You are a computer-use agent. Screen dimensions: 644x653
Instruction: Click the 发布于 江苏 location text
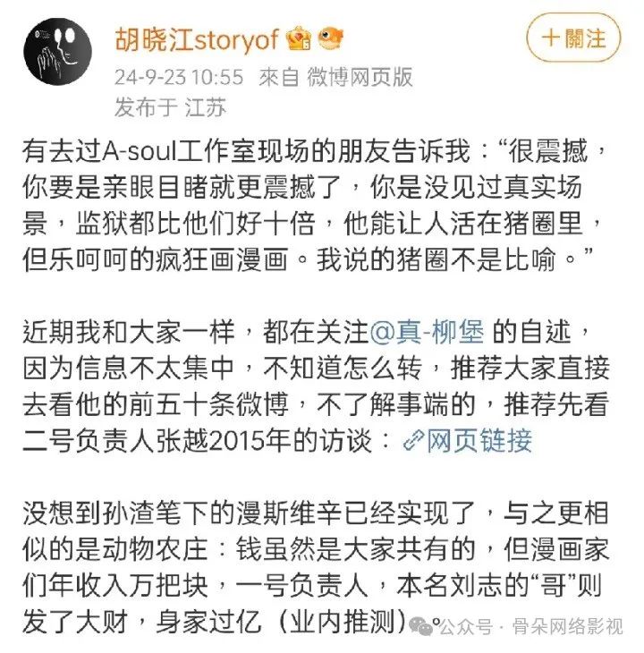coord(171,107)
